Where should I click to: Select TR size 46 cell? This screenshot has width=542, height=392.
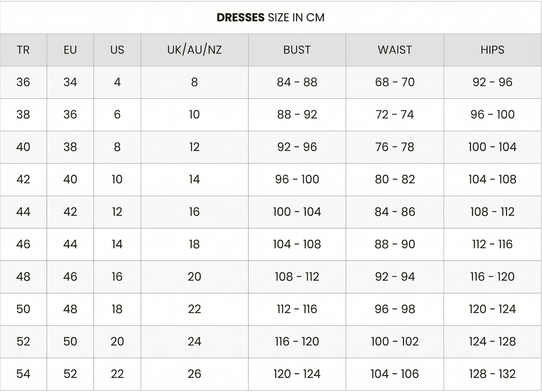click(23, 244)
